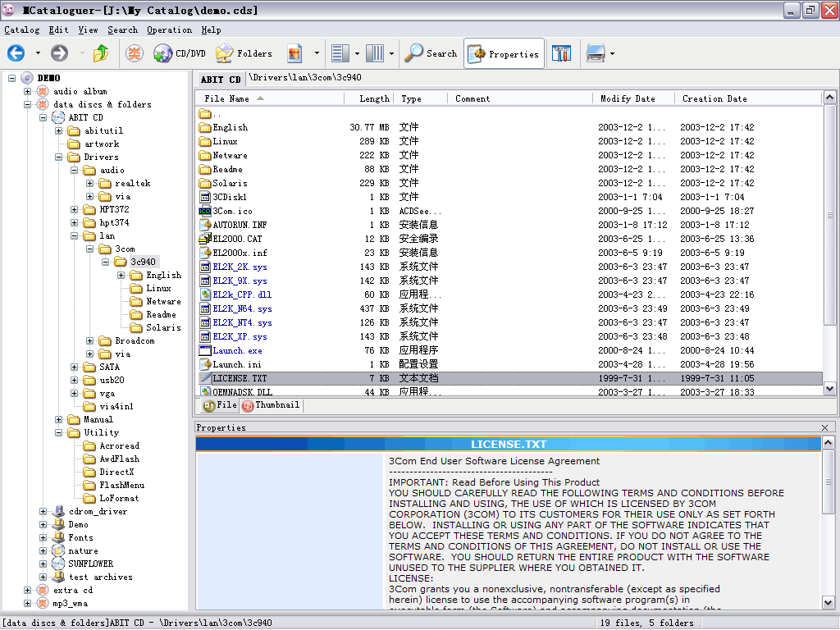Click the tools settings toolbar icon
This screenshot has width=840, height=630.
[562, 54]
